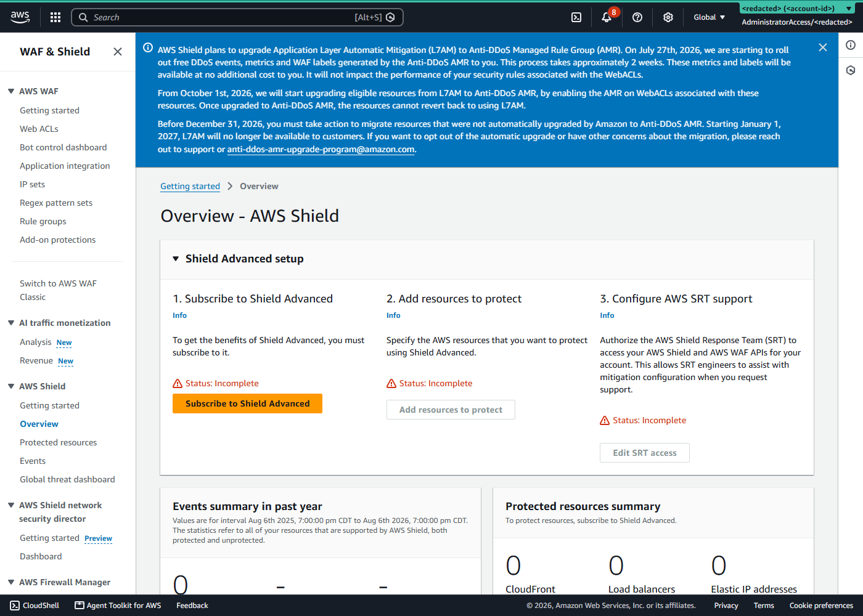The width and height of the screenshot is (863, 616).
Task: Open Getting started under AWS Shield
Action: click(49, 405)
